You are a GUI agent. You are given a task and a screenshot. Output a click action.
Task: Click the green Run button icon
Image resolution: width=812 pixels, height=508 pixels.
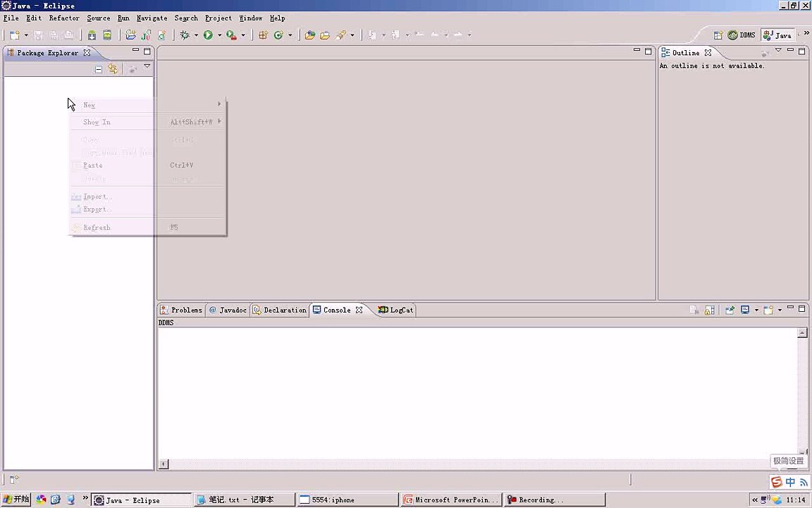point(208,35)
